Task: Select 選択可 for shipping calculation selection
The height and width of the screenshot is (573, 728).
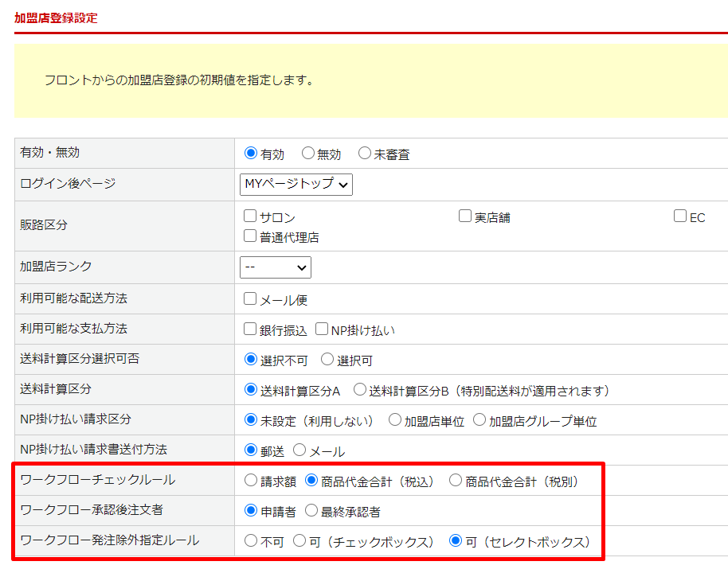Action: 327,360
